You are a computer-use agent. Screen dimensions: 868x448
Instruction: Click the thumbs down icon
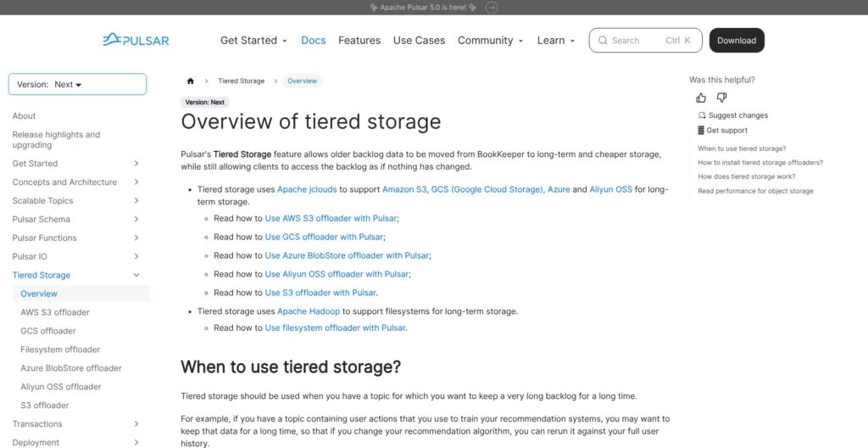tap(721, 98)
